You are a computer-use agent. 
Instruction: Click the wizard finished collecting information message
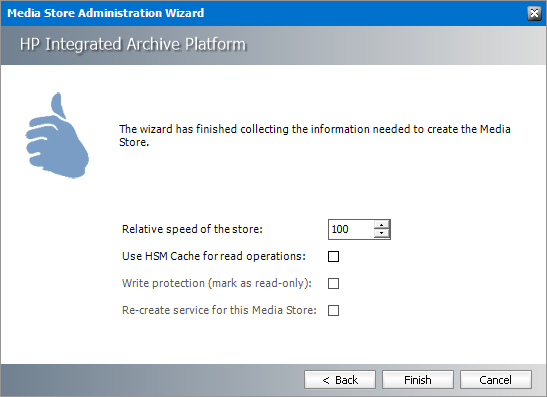[x=315, y=135]
